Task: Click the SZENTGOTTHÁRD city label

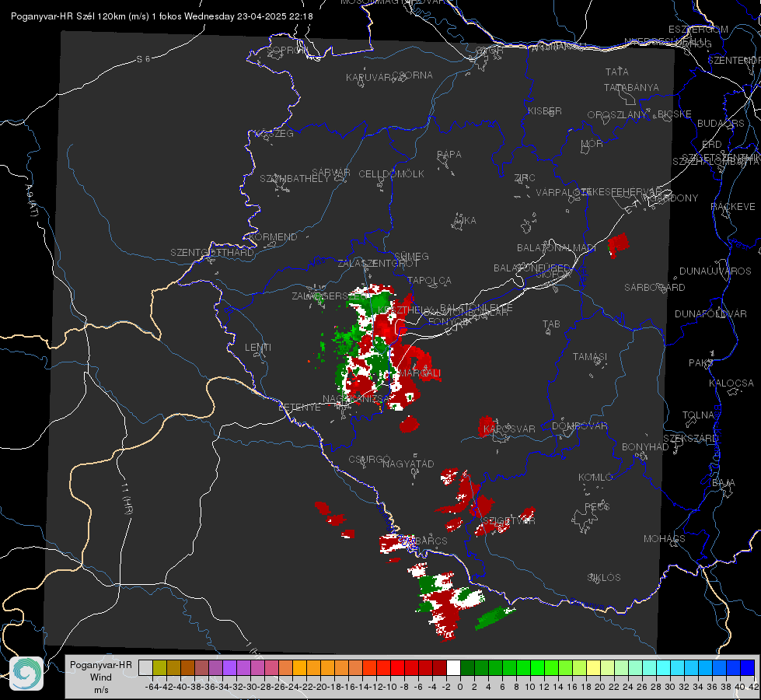Action: click(x=212, y=253)
